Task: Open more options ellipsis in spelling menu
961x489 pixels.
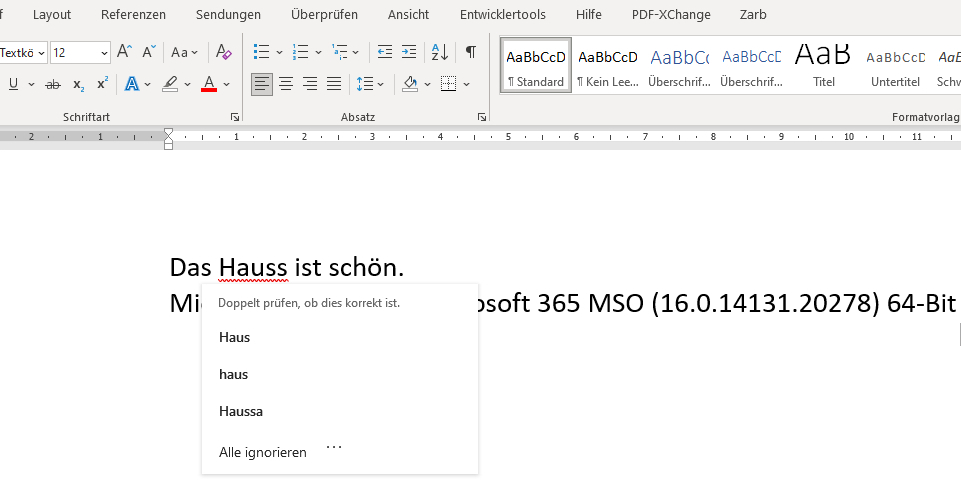Action: click(334, 447)
